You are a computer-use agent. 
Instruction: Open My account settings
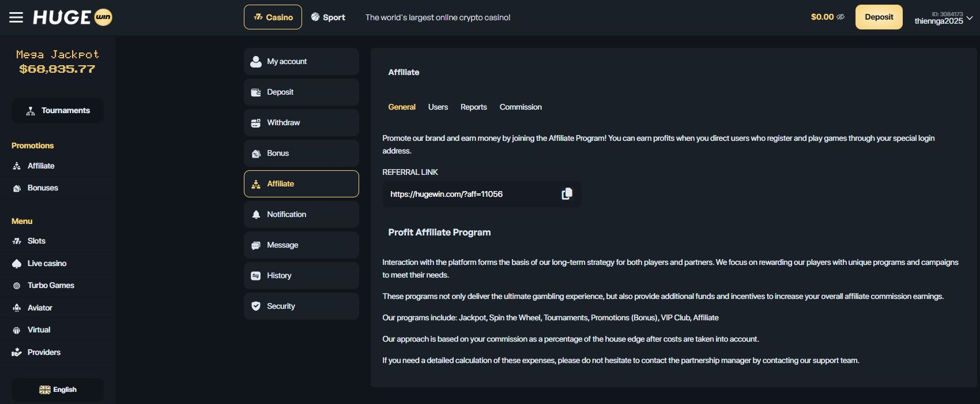click(301, 61)
